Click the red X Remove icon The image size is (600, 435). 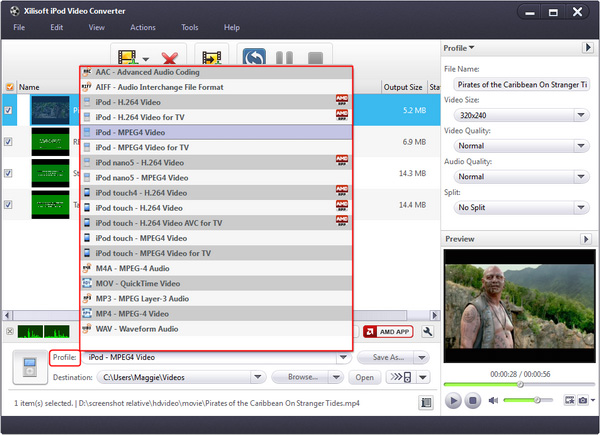[x=170, y=58]
